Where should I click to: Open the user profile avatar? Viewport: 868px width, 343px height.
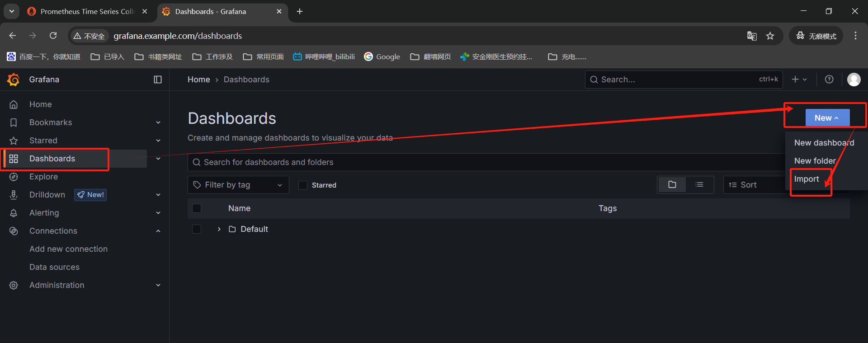(x=854, y=80)
